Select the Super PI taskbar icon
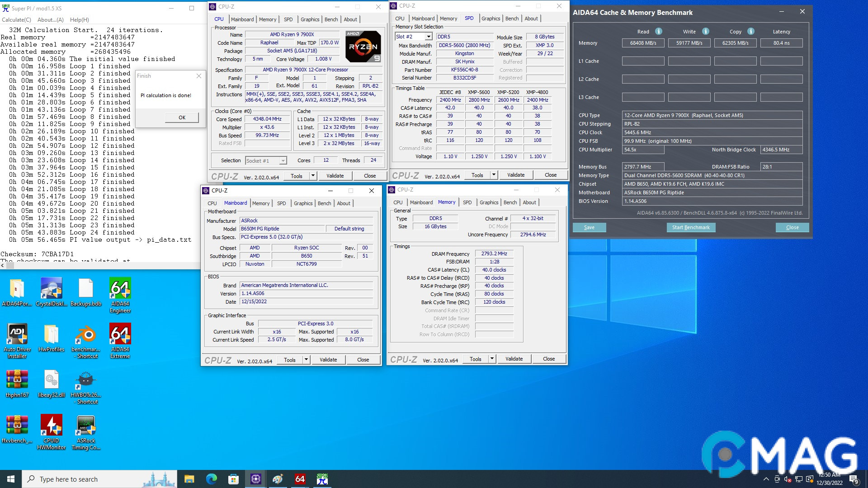 point(322,479)
